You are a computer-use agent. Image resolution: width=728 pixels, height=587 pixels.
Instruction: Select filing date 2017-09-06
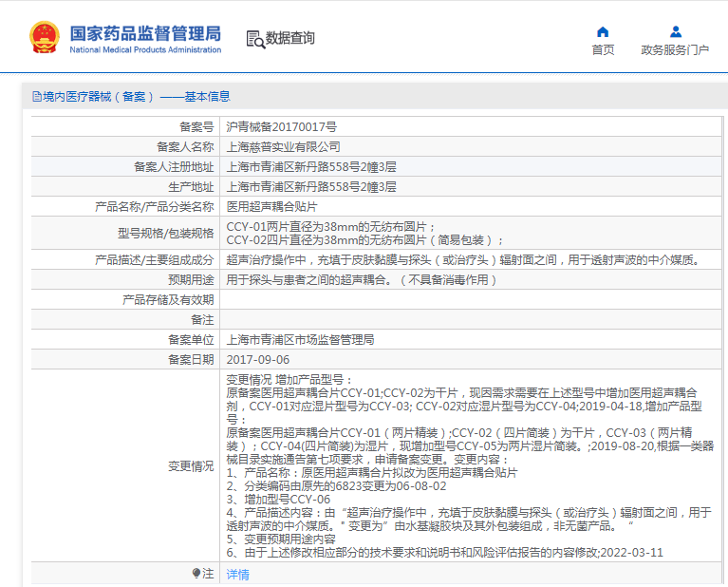coord(257,360)
